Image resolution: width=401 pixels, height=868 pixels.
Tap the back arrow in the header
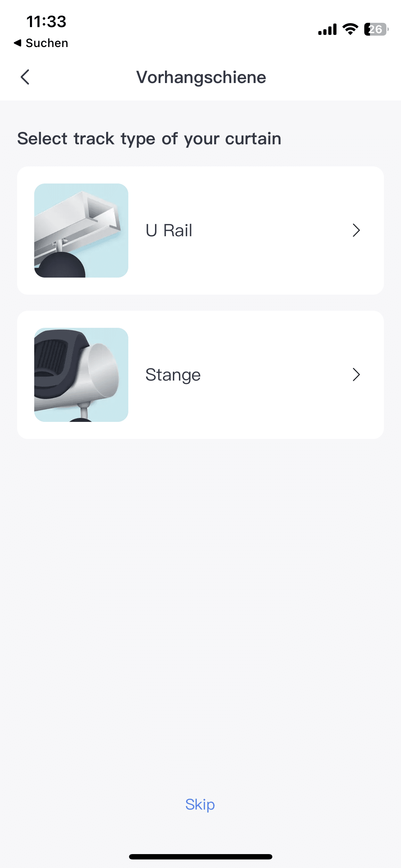pyautogui.click(x=25, y=77)
